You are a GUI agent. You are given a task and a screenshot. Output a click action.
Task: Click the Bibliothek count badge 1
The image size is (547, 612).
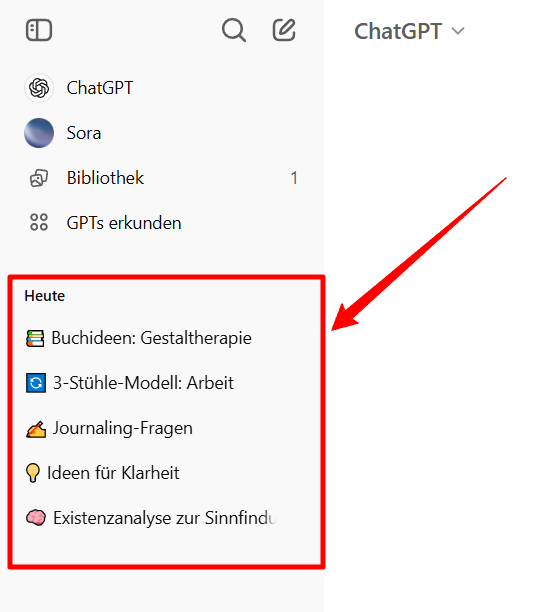[x=294, y=178]
